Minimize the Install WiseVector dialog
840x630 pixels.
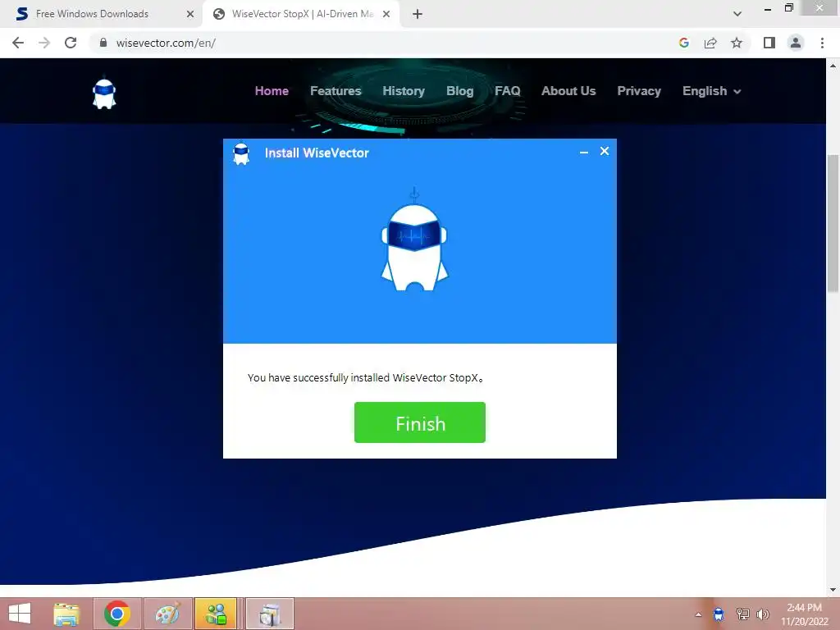tap(584, 152)
